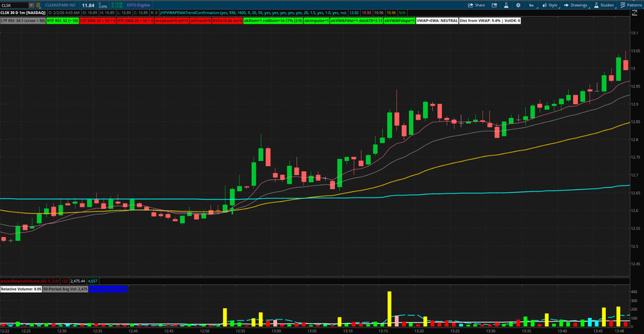Click the okVWAPslope=1 label

coord(399,21)
